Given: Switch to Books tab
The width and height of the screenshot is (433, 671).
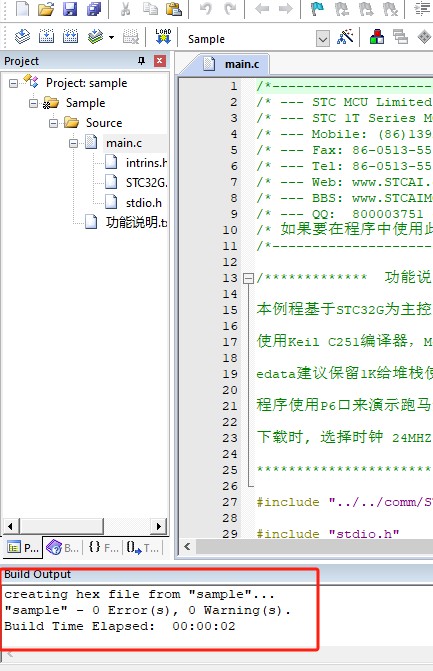Looking at the screenshot, I should [63, 547].
